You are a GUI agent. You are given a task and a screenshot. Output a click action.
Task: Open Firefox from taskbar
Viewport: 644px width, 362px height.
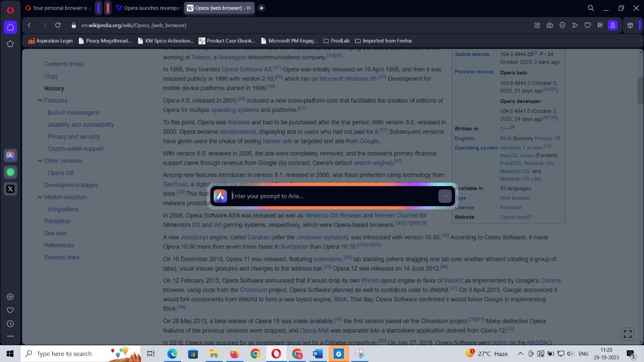(234, 354)
